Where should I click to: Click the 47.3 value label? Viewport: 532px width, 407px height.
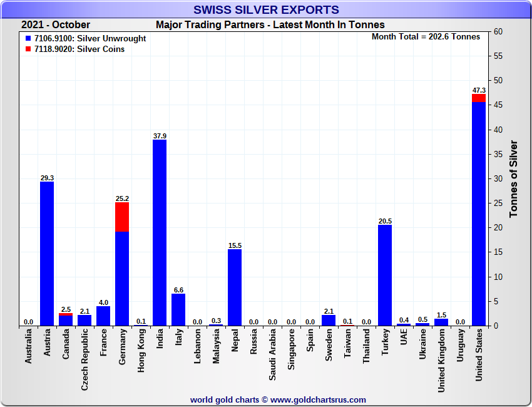tap(479, 90)
